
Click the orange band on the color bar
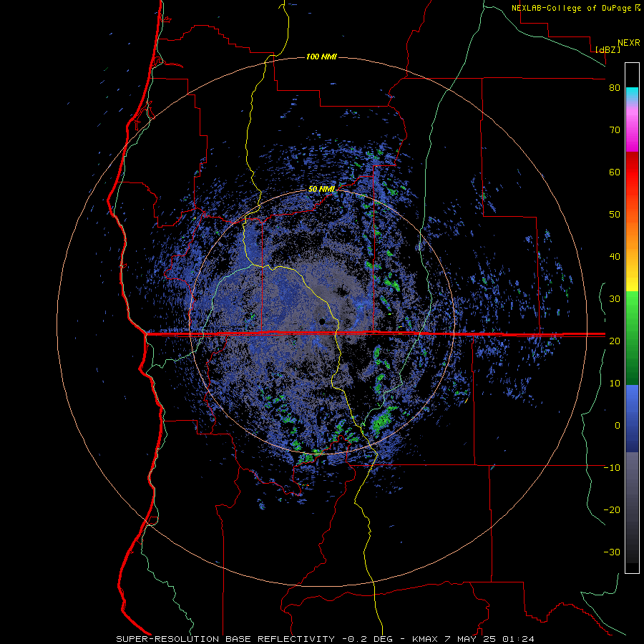(x=632, y=236)
